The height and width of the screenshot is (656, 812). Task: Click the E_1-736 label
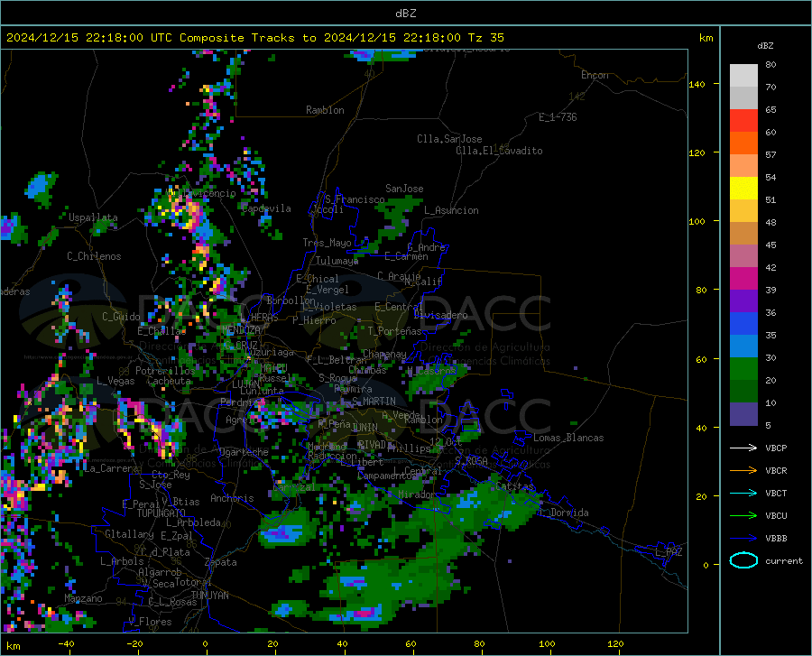558,117
